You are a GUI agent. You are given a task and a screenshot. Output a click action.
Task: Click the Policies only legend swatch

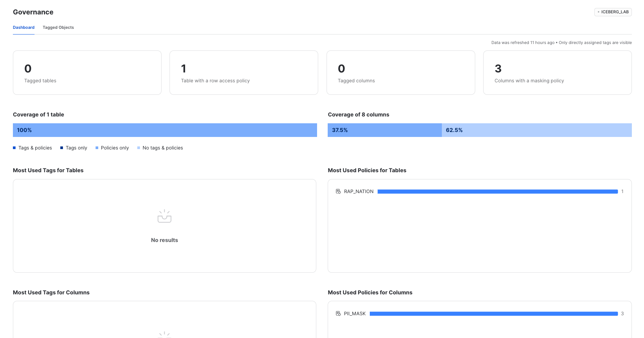click(97, 148)
